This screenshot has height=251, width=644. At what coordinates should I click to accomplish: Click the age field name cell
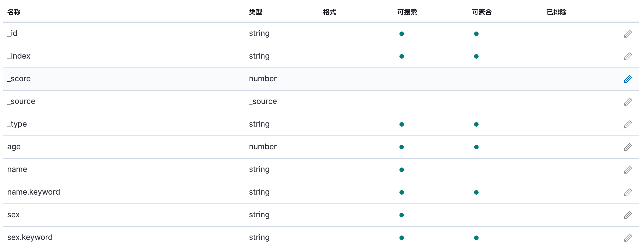14,147
